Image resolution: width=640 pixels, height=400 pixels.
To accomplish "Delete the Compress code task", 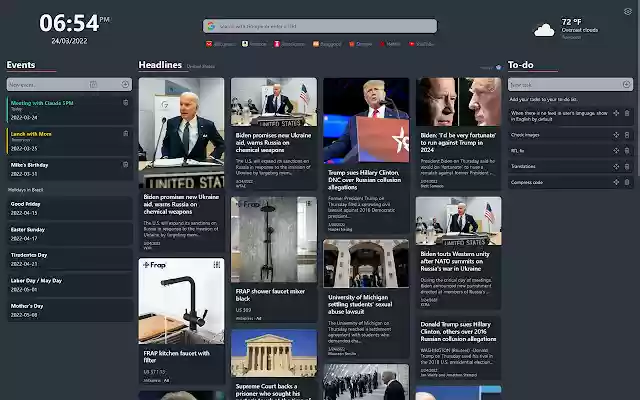I will pyautogui.click(x=627, y=182).
